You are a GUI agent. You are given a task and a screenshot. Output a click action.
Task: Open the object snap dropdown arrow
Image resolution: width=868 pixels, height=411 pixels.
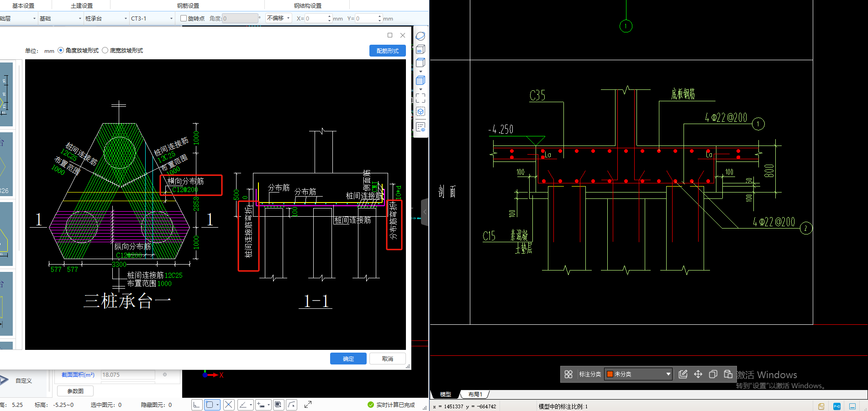click(217, 405)
